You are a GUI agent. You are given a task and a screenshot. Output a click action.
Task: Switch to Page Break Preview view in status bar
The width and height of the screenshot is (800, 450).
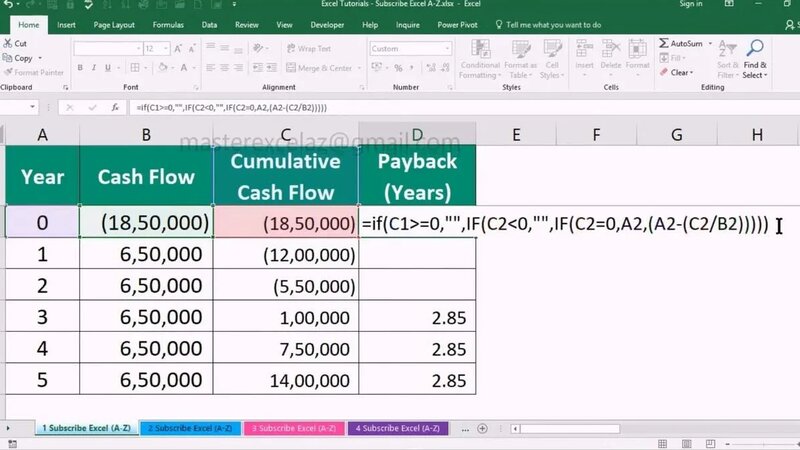click(710, 444)
